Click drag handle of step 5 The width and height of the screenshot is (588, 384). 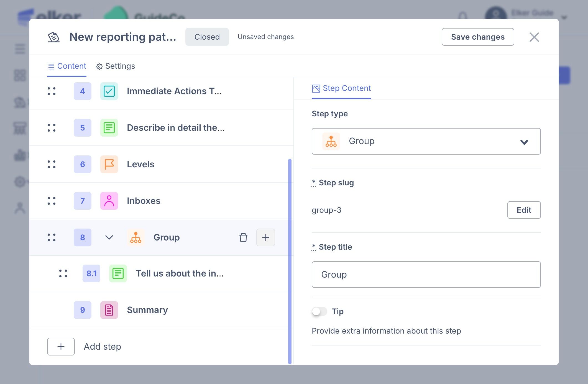[x=52, y=128]
